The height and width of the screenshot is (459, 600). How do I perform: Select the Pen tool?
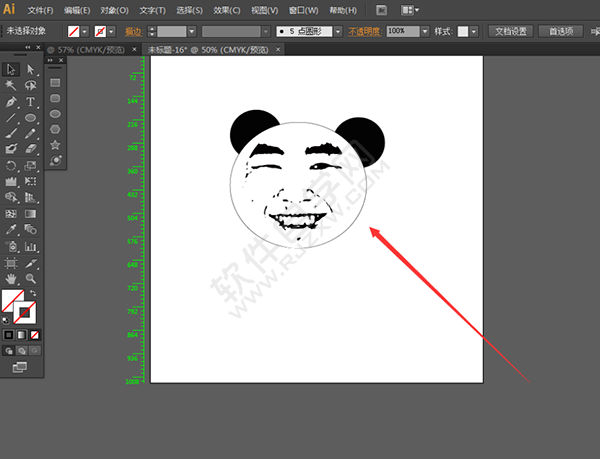pyautogui.click(x=11, y=102)
